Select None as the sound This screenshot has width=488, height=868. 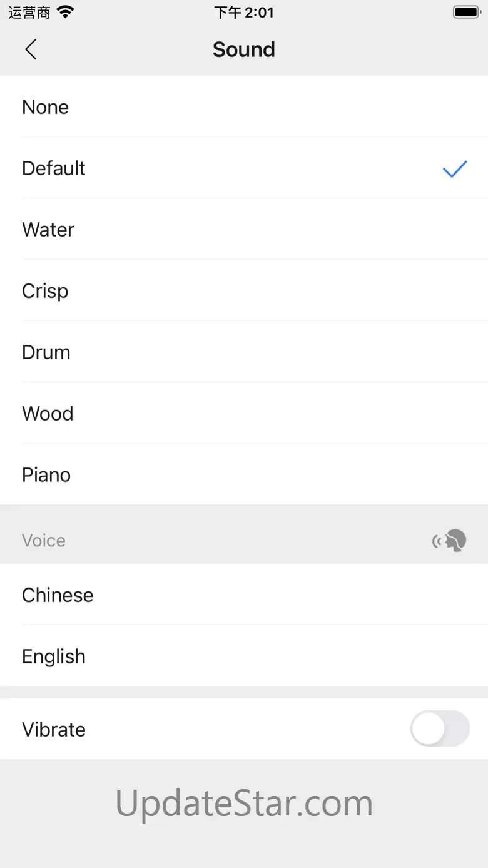coord(244,107)
